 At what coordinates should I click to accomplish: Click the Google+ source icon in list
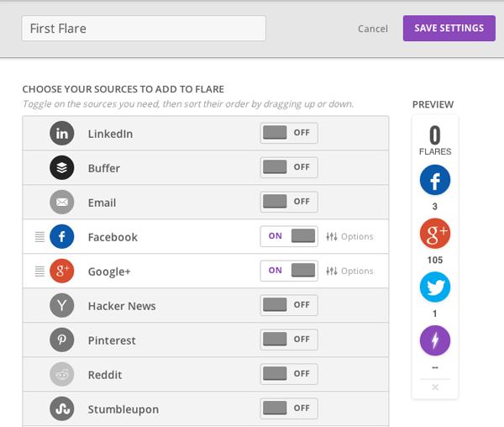(61, 271)
